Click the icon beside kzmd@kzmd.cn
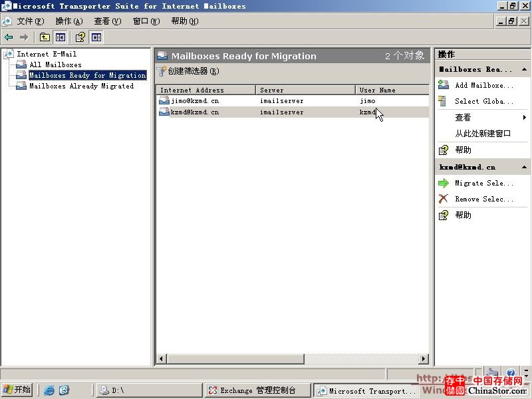 (x=164, y=112)
